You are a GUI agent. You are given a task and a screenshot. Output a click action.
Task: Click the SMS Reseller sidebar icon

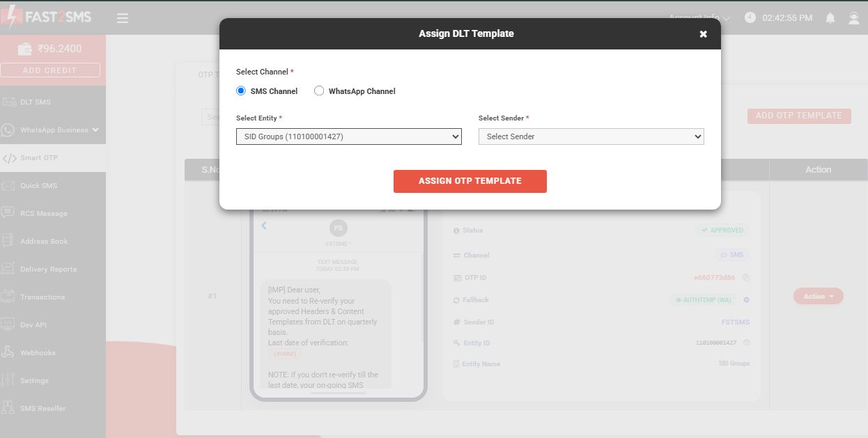(8, 408)
